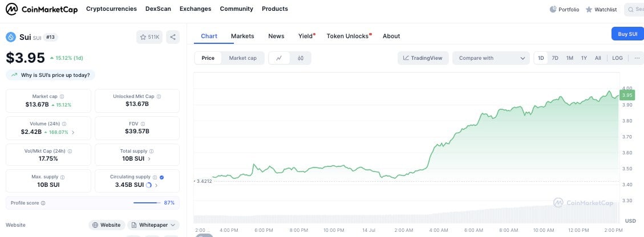Open DexScan menu
Viewport: 644px width, 237px height.
point(158,9)
